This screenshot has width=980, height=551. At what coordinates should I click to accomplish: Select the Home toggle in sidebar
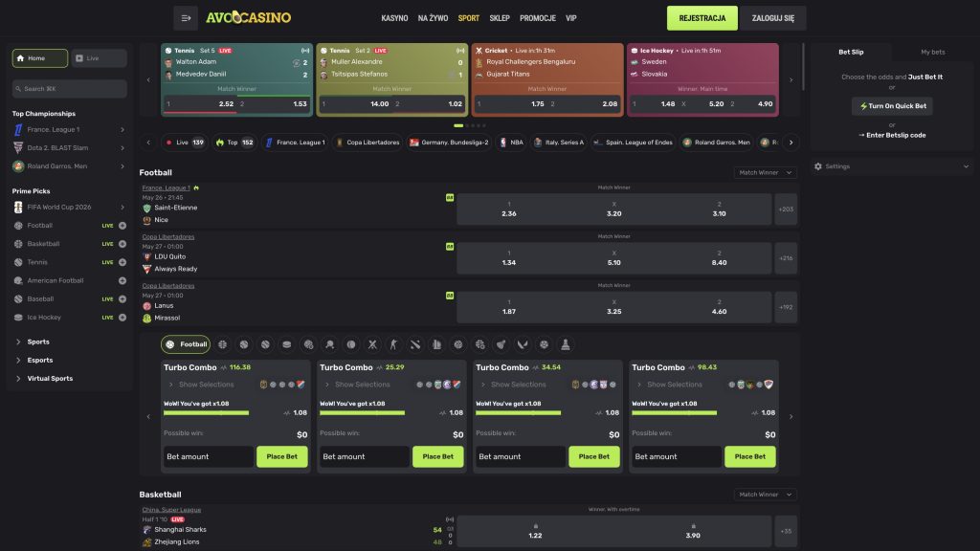coord(40,58)
